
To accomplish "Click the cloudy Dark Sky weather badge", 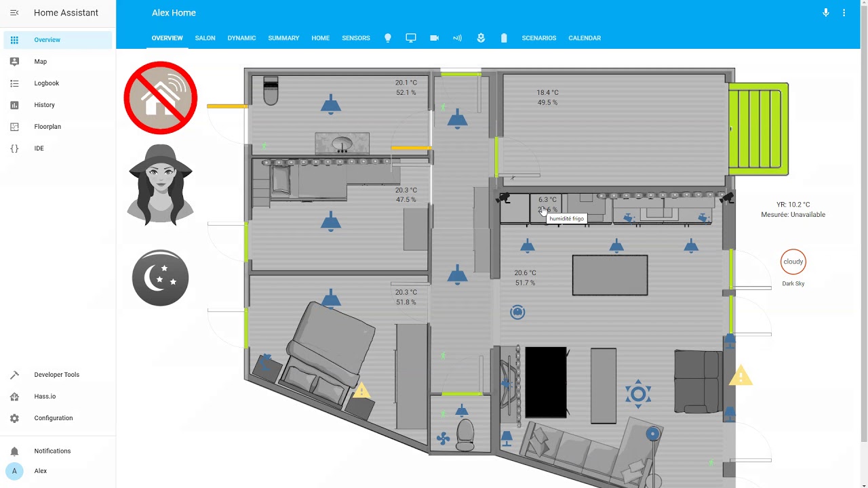I will (x=793, y=262).
